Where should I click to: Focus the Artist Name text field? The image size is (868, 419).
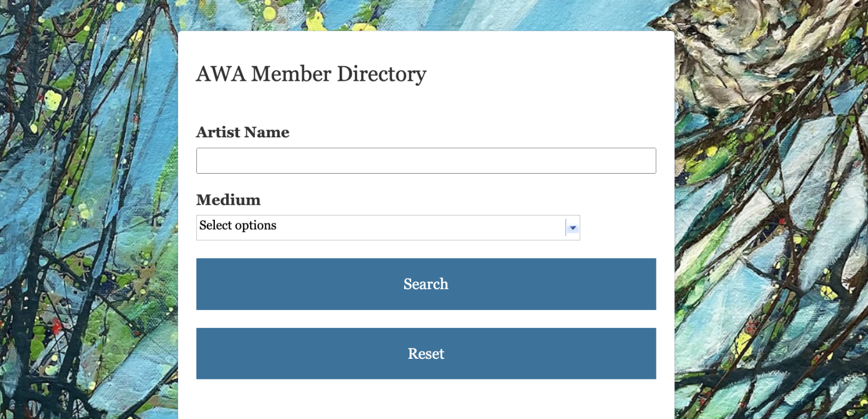click(426, 161)
